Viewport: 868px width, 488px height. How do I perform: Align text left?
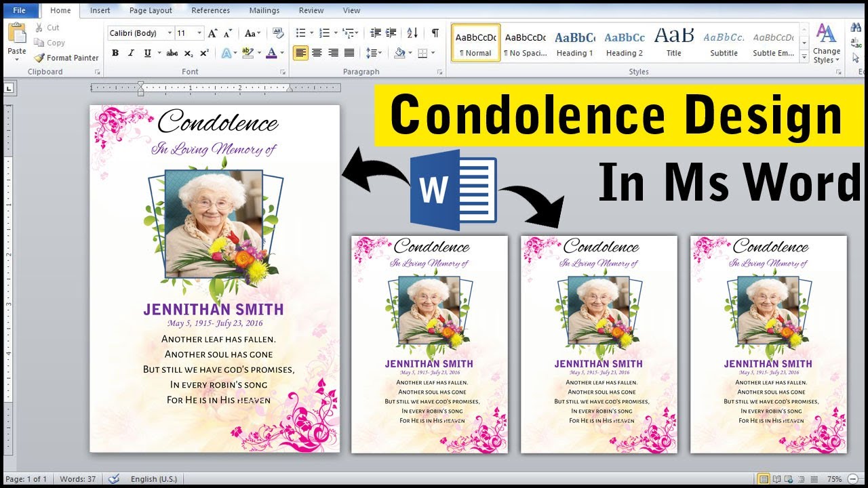coord(301,53)
